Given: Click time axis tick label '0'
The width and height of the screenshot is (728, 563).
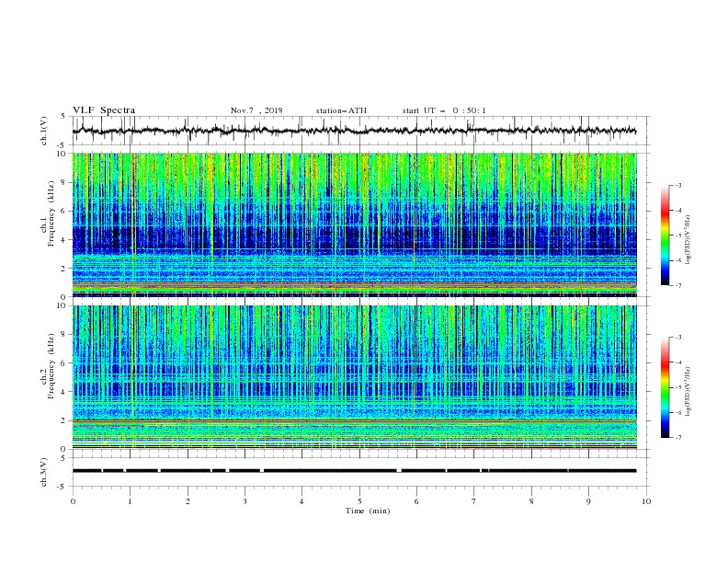Looking at the screenshot, I should click(x=73, y=501).
